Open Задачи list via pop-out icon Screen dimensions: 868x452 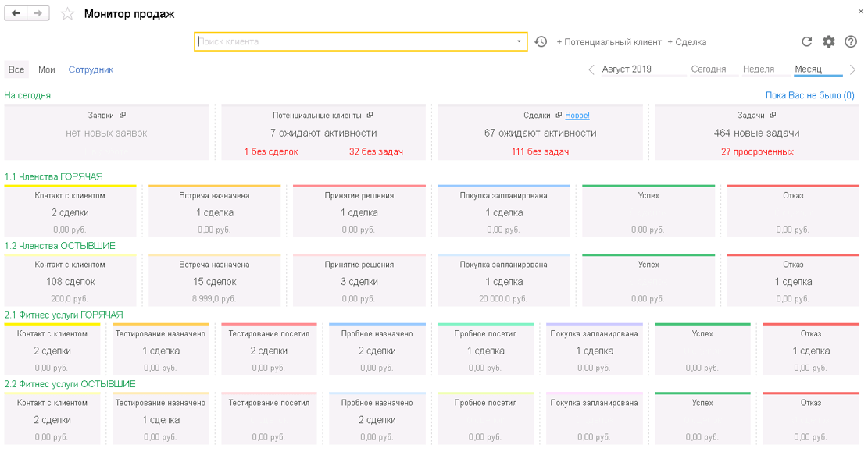click(x=773, y=115)
